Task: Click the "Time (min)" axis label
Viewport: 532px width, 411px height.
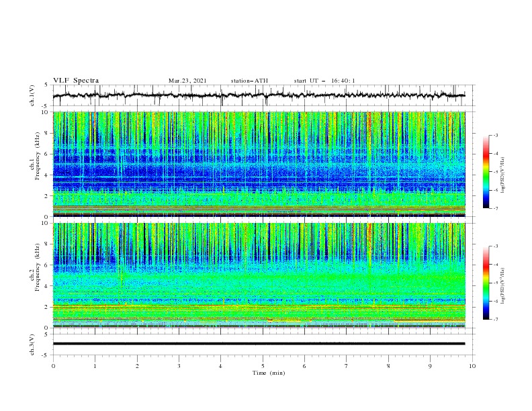Action: tap(269, 373)
